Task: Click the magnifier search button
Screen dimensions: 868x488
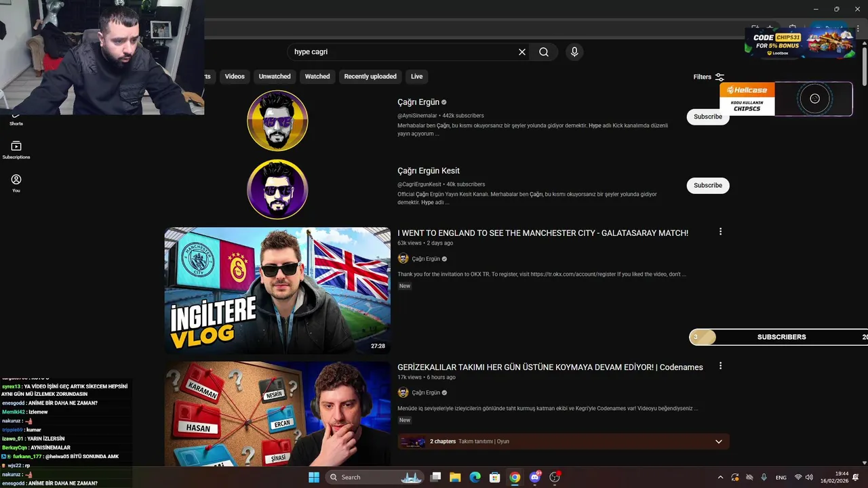Action: coord(544,52)
